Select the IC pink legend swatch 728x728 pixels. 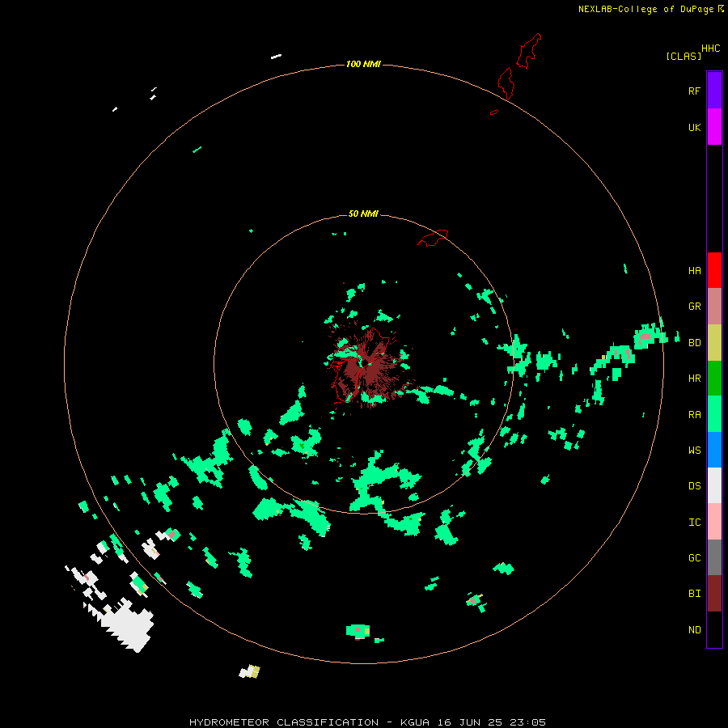pos(714,522)
